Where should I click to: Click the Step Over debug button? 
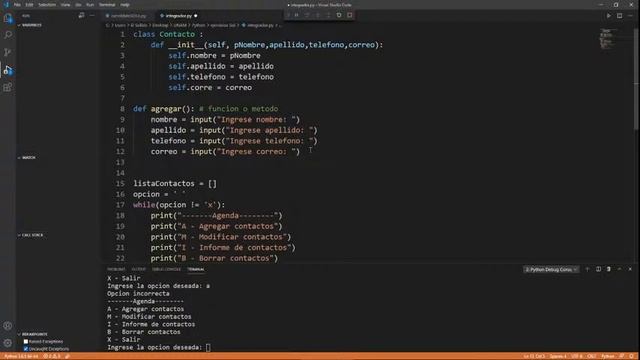coord(307,15)
